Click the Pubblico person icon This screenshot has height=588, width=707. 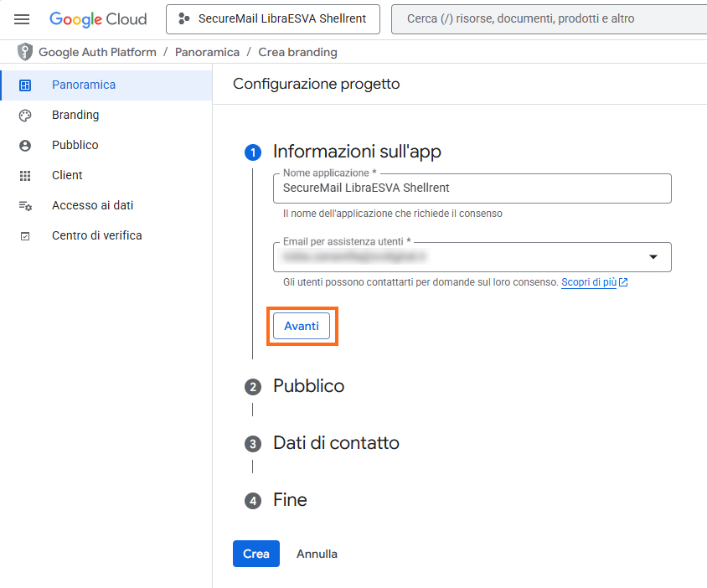point(25,146)
